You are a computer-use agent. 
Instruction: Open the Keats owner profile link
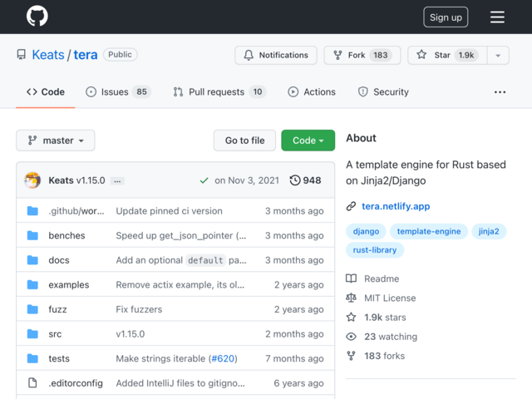(x=48, y=55)
